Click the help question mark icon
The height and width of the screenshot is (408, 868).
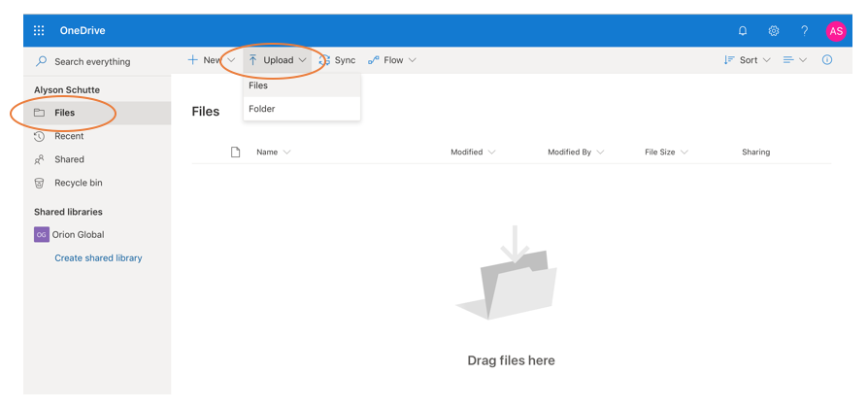click(804, 31)
